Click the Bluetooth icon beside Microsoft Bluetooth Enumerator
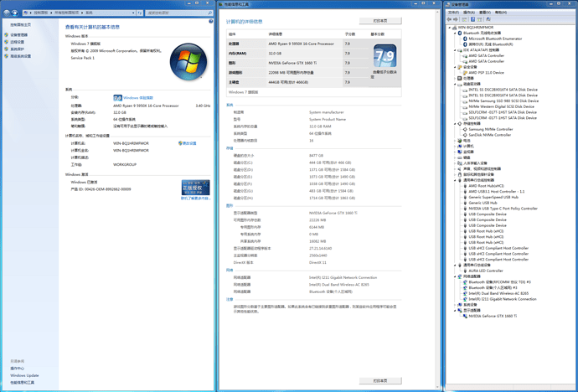This screenshot has height=392, width=578. pyautogui.click(x=465, y=39)
